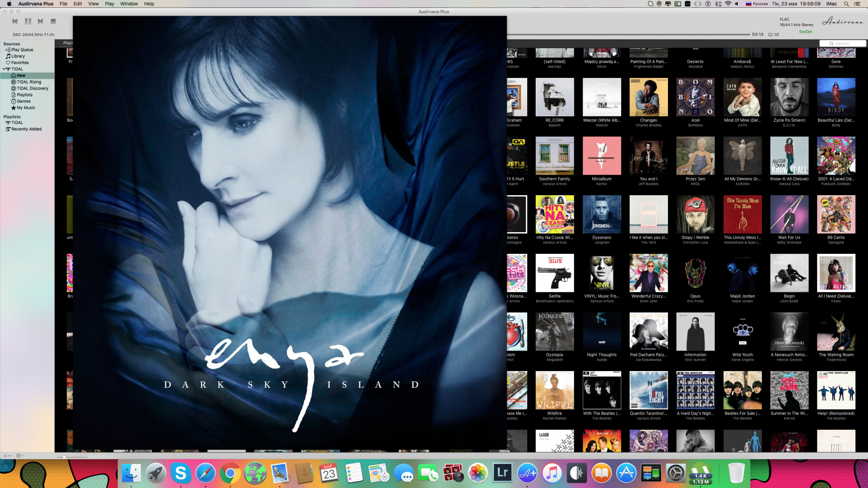Screen dimensions: 868x488
Task: Toggle shuffle mode icon
Action: tap(777, 35)
